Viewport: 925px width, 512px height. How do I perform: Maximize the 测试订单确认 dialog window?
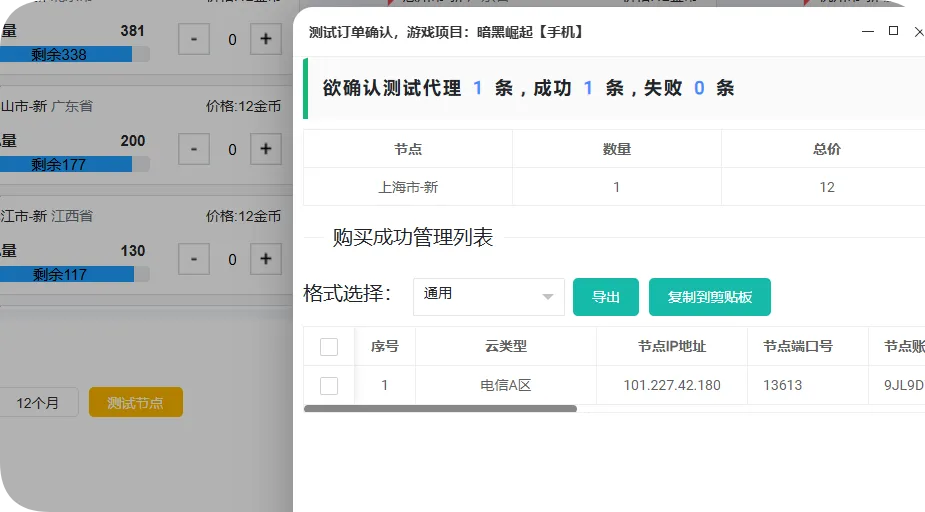[x=893, y=31]
